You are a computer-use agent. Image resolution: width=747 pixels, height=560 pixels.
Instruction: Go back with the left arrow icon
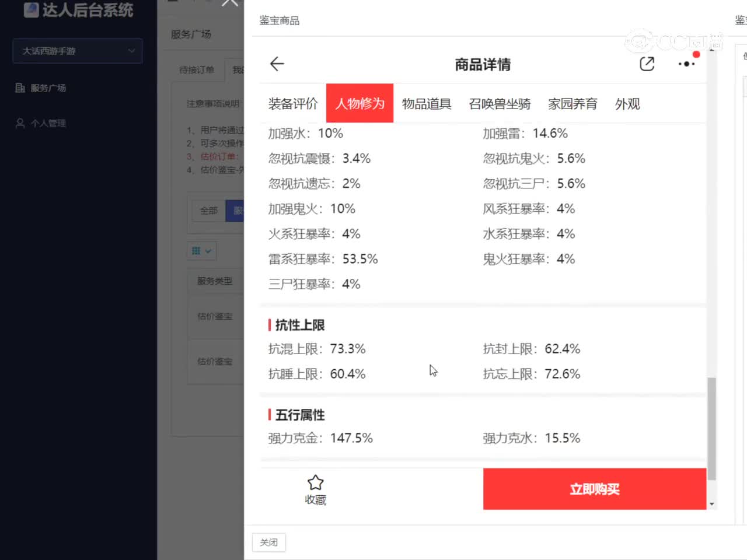277,64
